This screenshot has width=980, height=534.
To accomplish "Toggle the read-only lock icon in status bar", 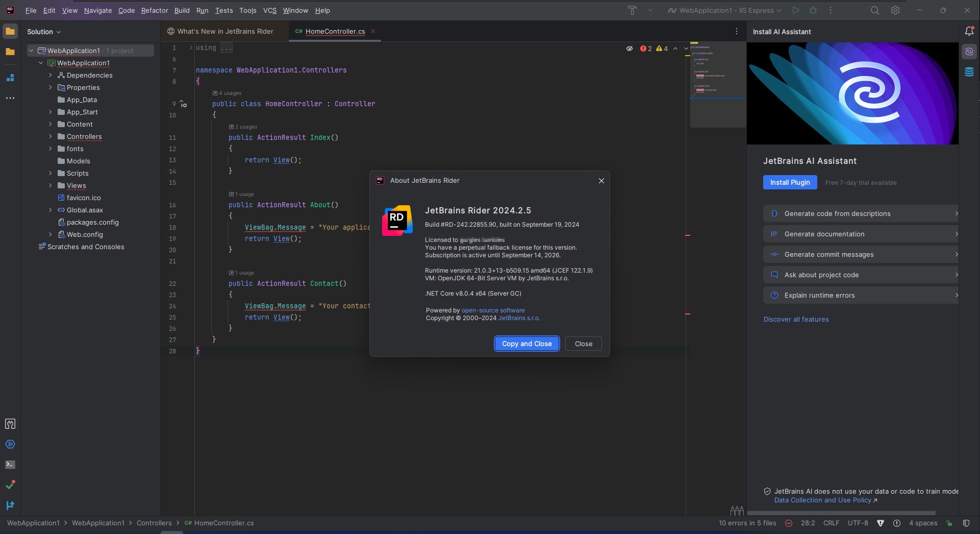I will click(x=949, y=523).
